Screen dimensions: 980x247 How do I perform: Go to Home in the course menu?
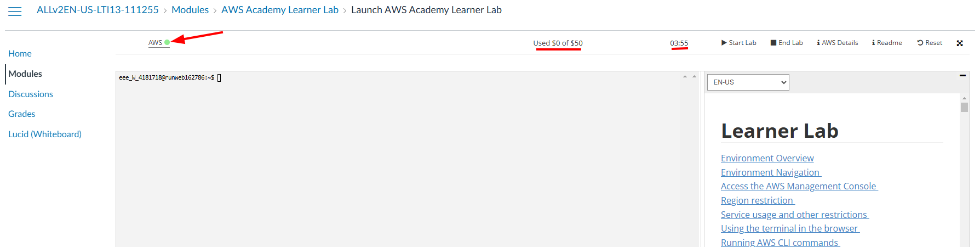(x=20, y=53)
